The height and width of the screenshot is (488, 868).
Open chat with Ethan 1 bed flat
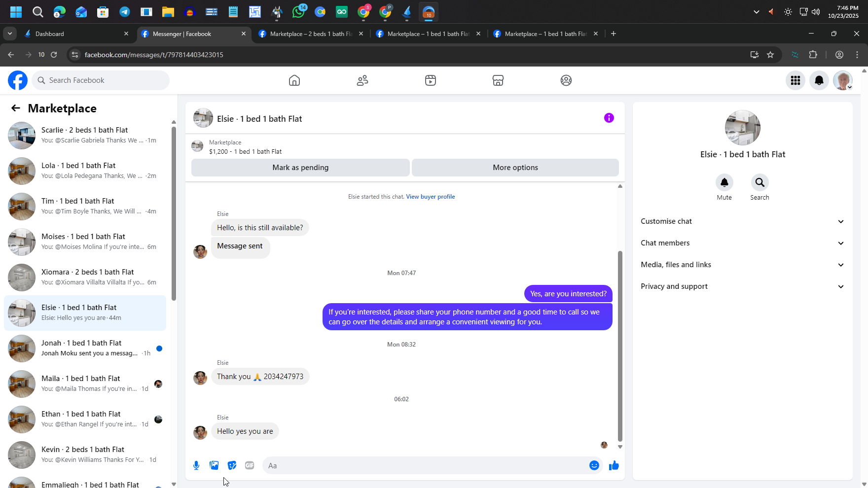(85, 419)
